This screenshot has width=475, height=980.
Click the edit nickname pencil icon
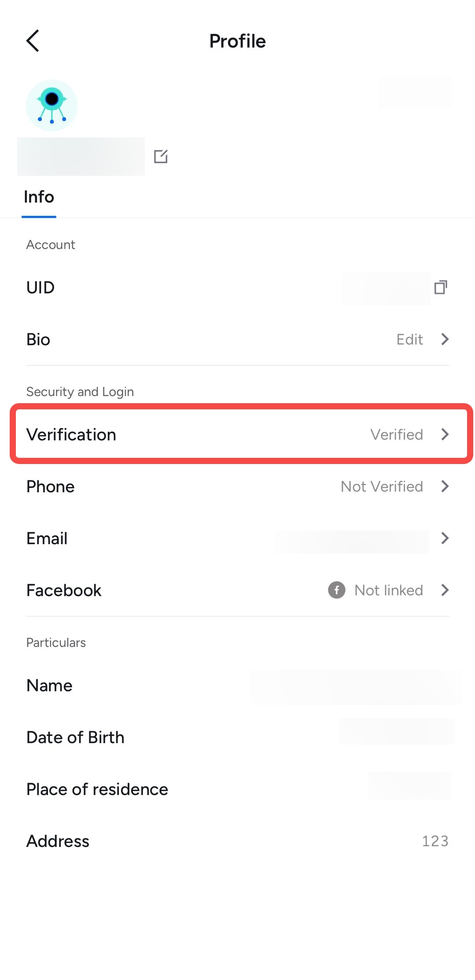pos(161,156)
